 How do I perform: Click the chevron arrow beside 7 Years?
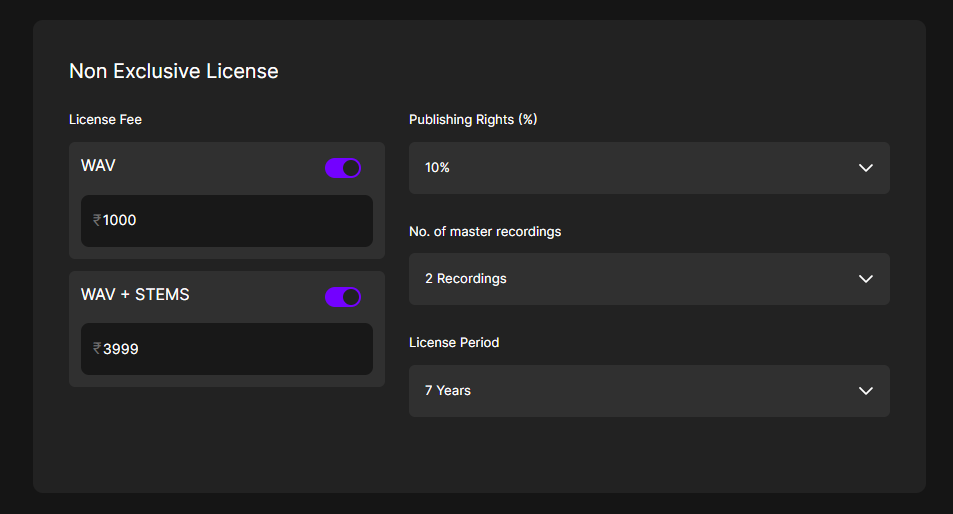point(866,391)
